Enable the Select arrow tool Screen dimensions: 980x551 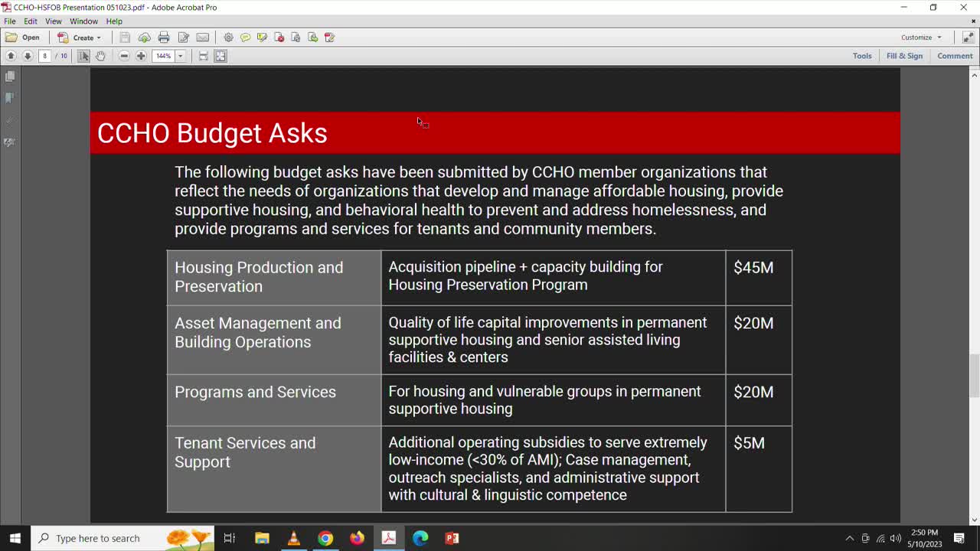click(84, 55)
